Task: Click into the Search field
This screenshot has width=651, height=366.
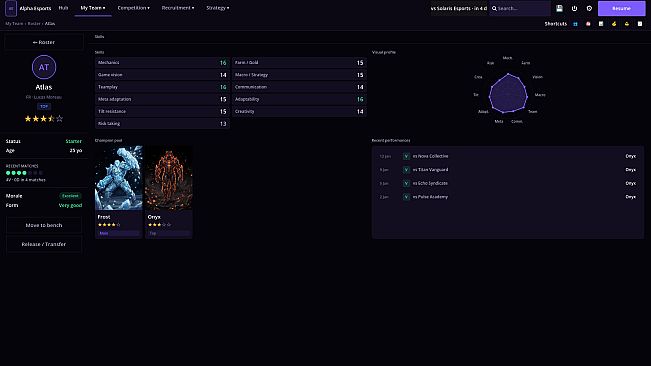Action: 520,8
